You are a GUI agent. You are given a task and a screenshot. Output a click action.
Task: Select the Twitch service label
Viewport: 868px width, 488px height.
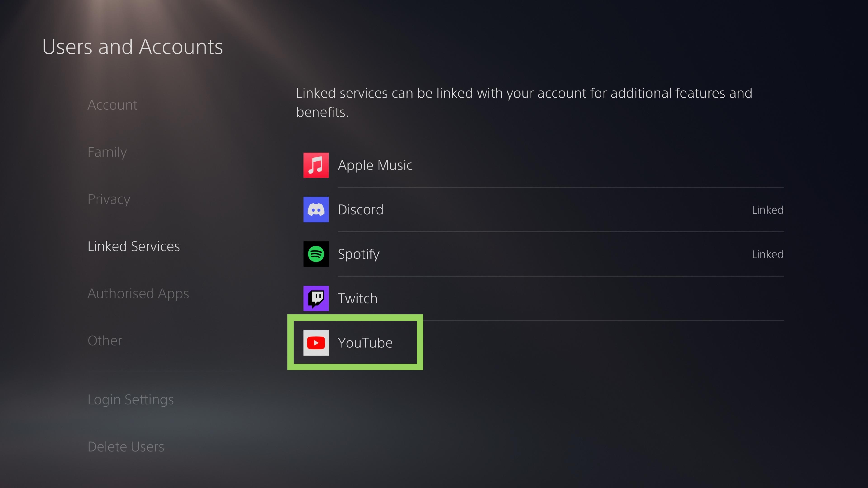tap(358, 298)
